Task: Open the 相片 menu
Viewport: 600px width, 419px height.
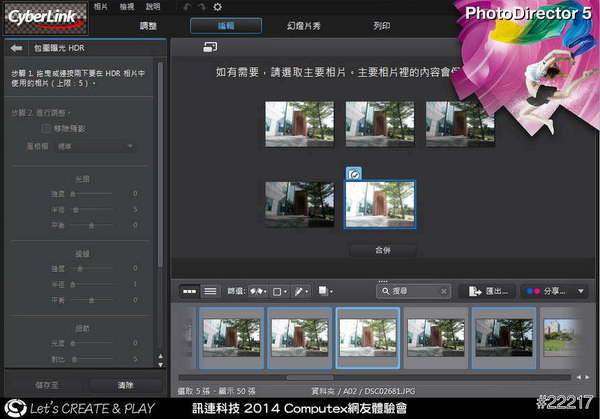Action: [101, 6]
